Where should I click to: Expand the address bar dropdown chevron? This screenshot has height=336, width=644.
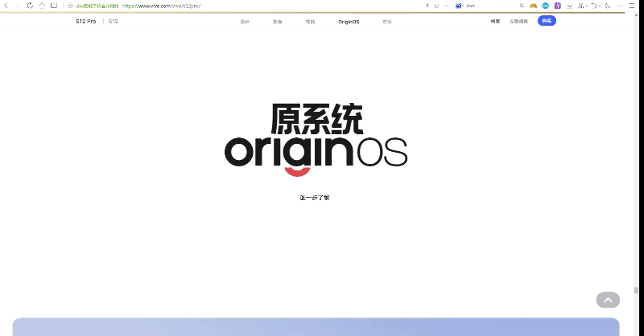(446, 6)
